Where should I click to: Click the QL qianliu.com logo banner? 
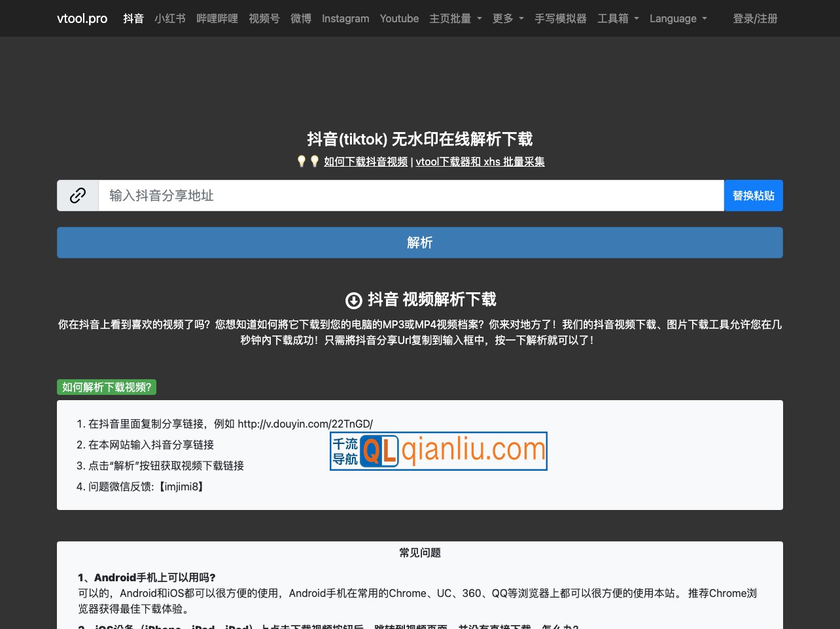[438, 450]
